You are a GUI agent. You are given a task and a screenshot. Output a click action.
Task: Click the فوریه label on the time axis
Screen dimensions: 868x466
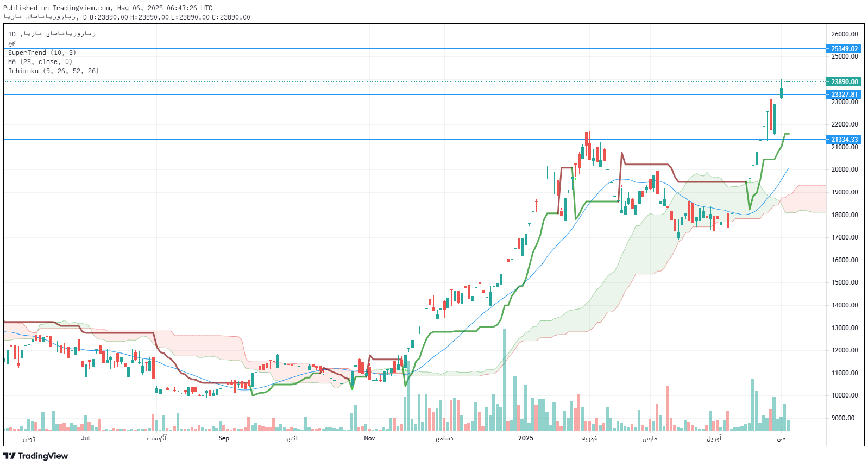tap(589, 438)
